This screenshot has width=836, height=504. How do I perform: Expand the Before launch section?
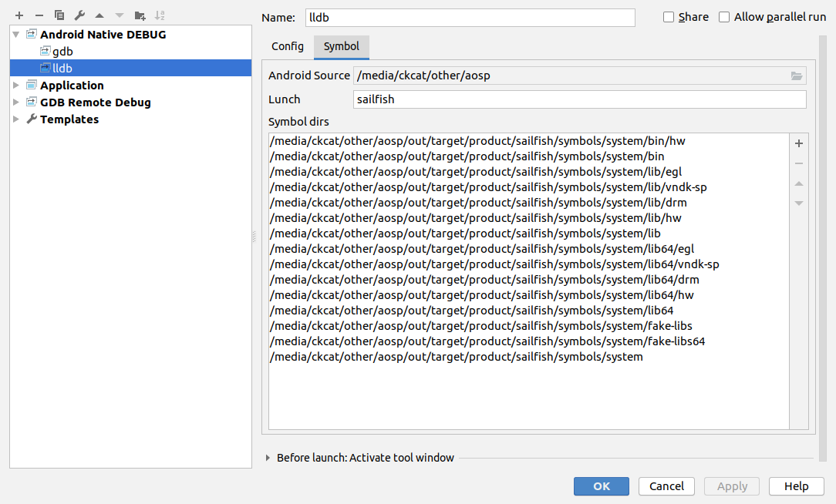pos(268,458)
